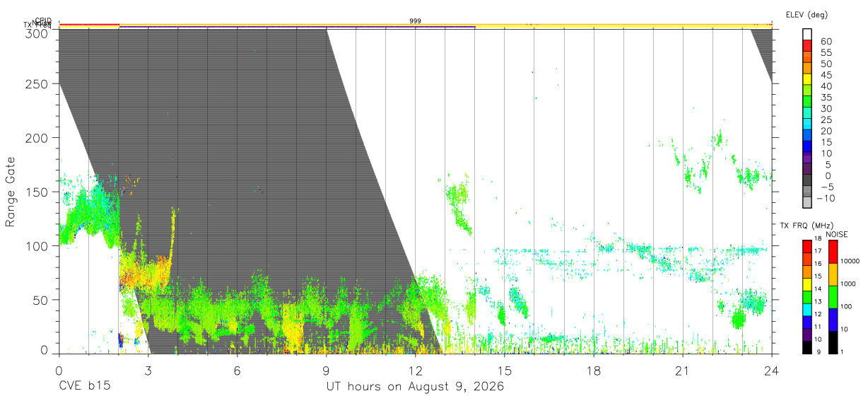Click the cyan swatch in the TX FRQ colorbar

tap(807, 309)
